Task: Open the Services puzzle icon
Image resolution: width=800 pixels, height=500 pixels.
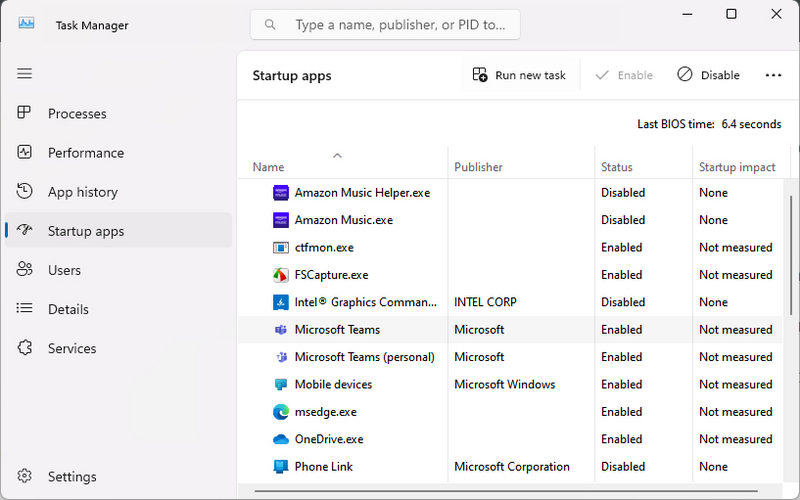Action: point(24,347)
